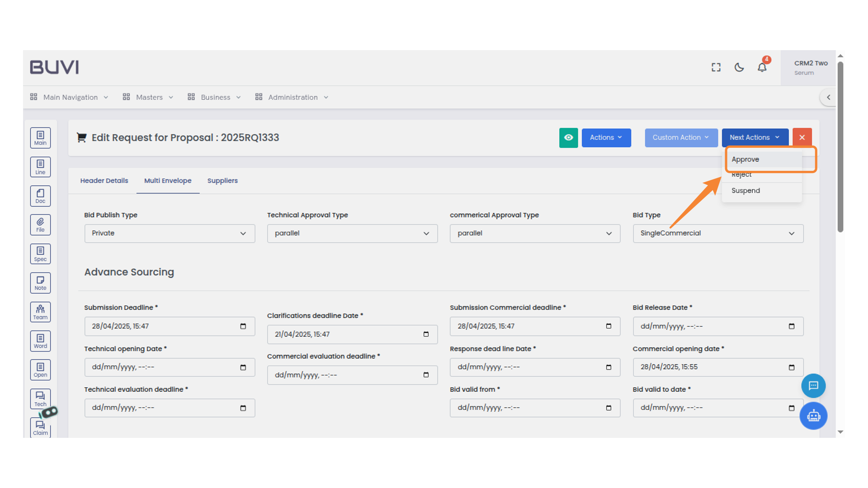Select Approve from Next Actions menu
Image resolution: width=868 pixels, height=488 pixels.
point(745,160)
